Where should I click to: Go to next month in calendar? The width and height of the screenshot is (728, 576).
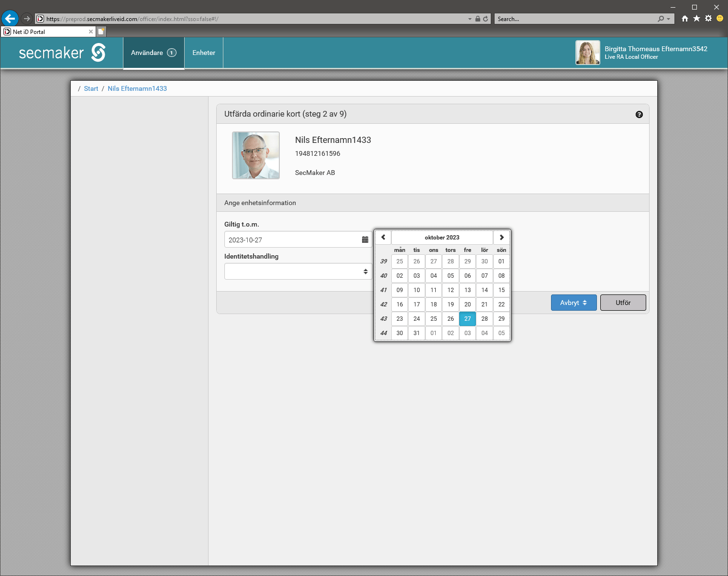tap(501, 238)
